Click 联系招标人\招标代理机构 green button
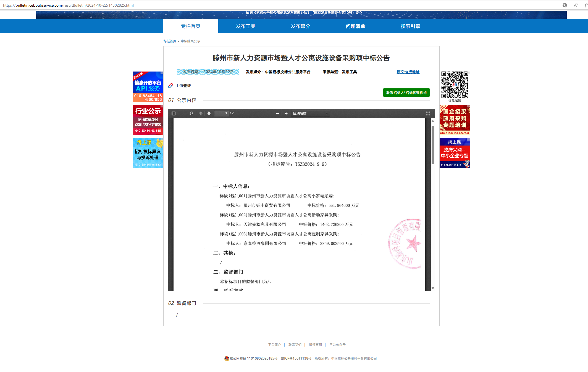This screenshot has width=588, height=372. (x=406, y=93)
